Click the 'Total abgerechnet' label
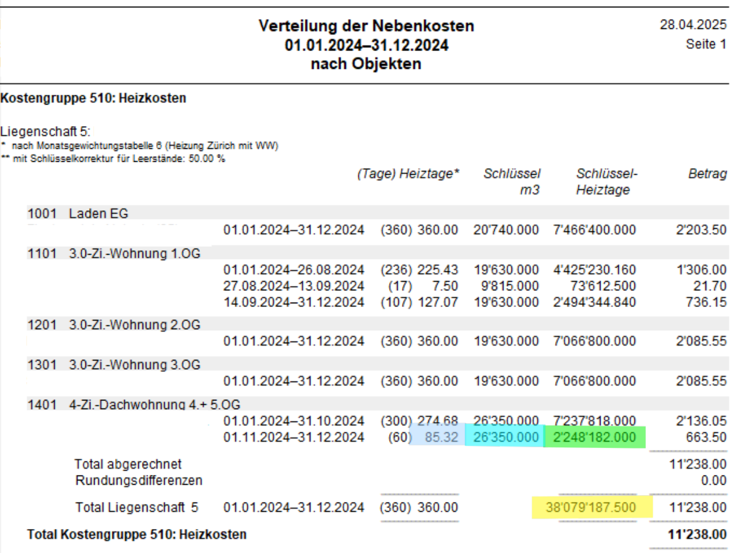Image resolution: width=756 pixels, height=553 pixels. point(128,464)
